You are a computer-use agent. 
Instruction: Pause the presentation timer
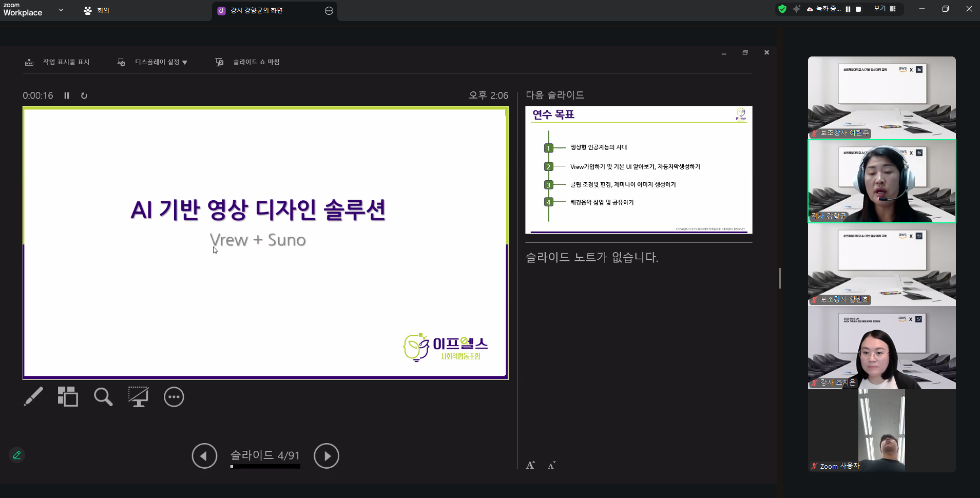pyautogui.click(x=67, y=95)
